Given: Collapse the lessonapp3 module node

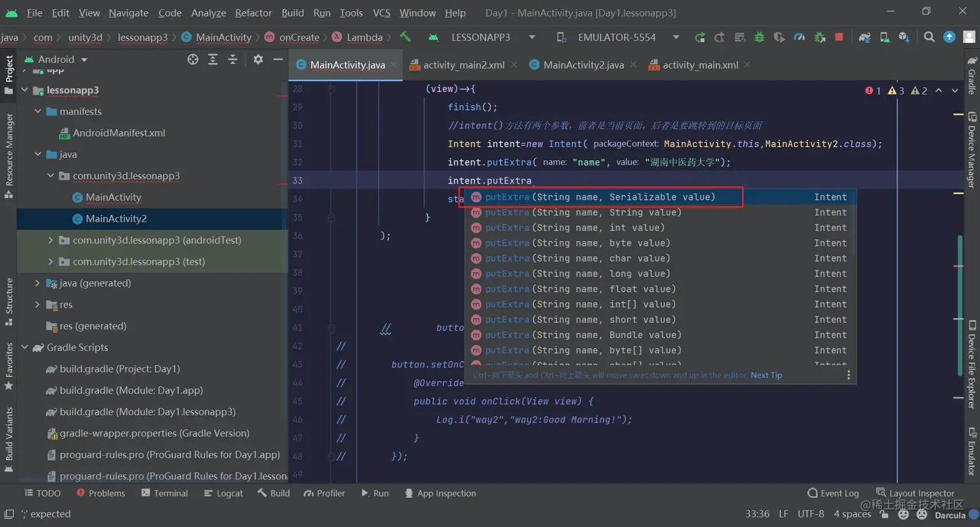Looking at the screenshot, I should point(25,89).
